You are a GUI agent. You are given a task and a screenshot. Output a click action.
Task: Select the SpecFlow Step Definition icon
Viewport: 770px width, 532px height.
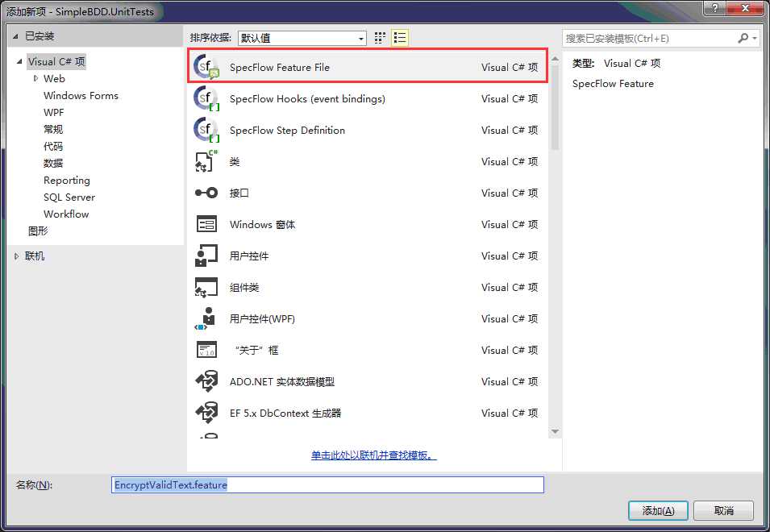[x=206, y=130]
